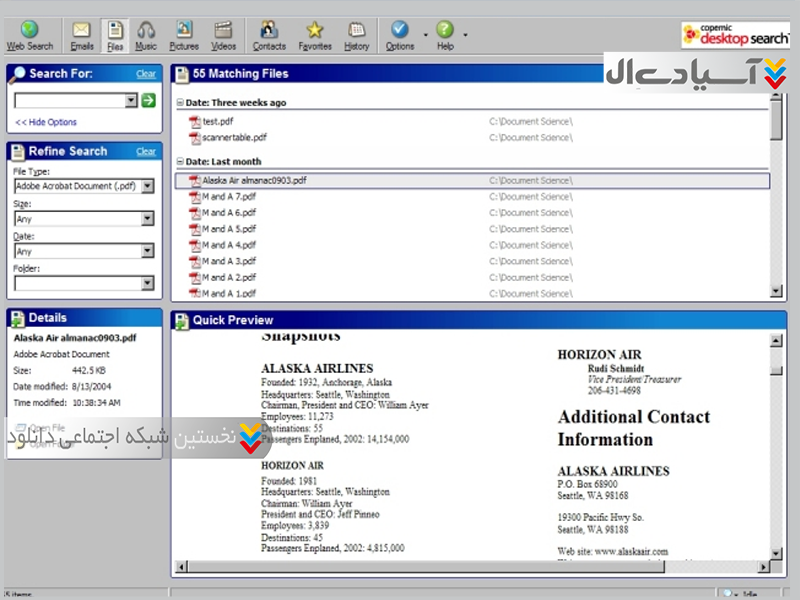Collapse the 'Date: Last month' group

180,162
